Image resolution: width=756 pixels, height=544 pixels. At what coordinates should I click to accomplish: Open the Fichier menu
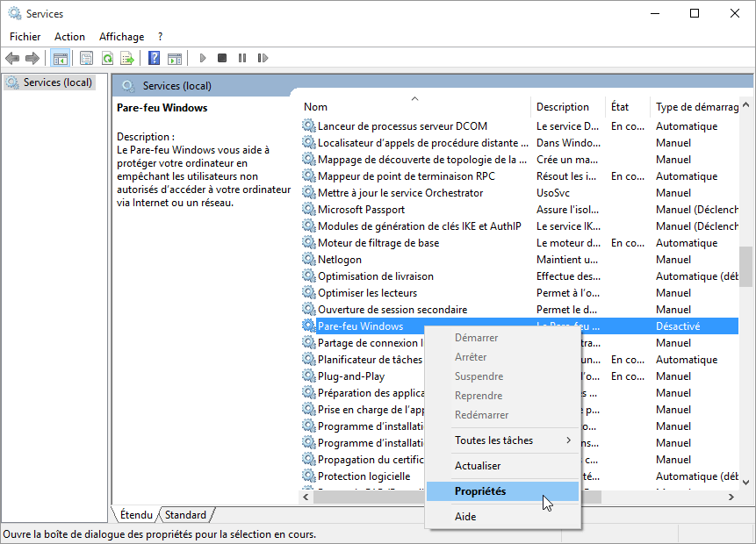(25, 37)
